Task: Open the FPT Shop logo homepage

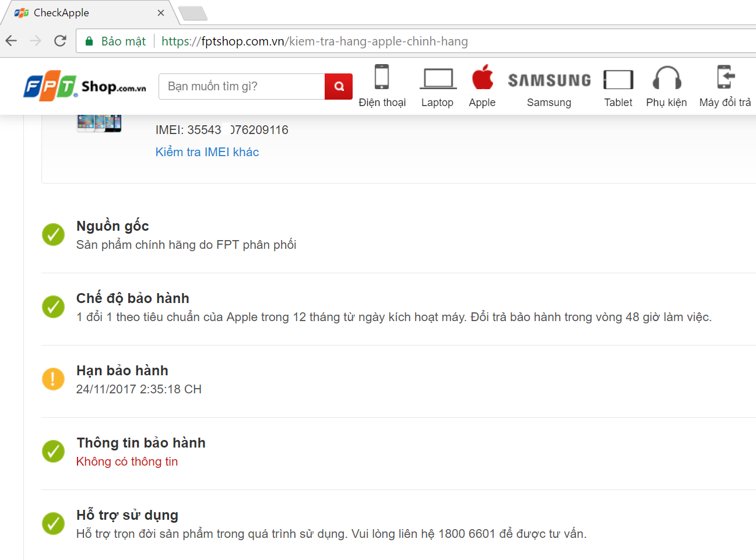Action: click(85, 87)
